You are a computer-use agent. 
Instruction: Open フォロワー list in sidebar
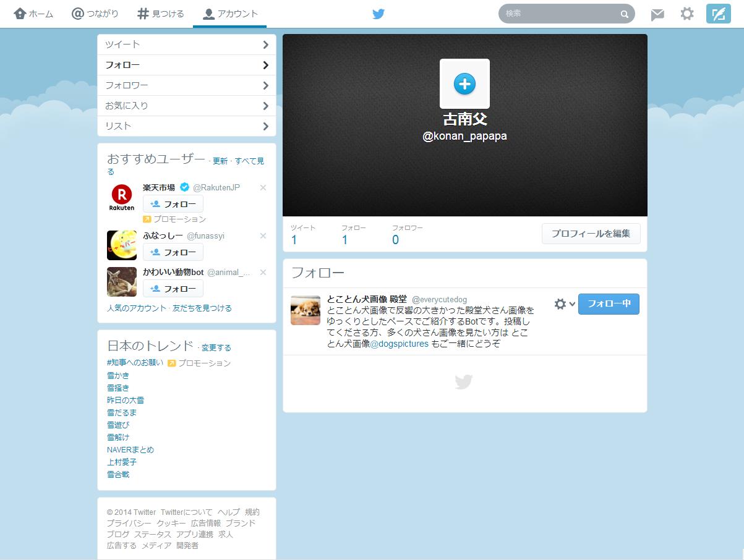tap(187, 85)
